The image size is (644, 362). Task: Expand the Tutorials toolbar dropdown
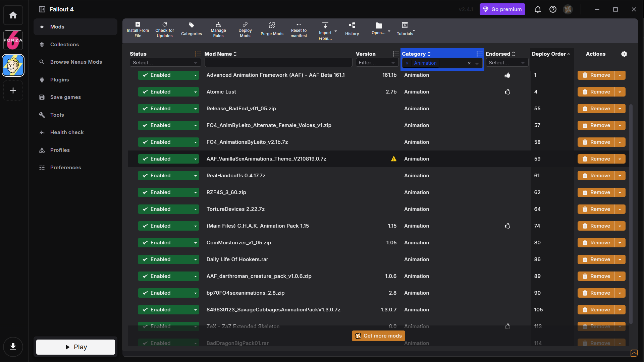click(414, 31)
